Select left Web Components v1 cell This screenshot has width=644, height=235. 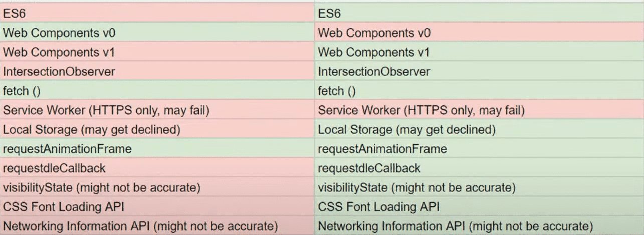[157, 52]
